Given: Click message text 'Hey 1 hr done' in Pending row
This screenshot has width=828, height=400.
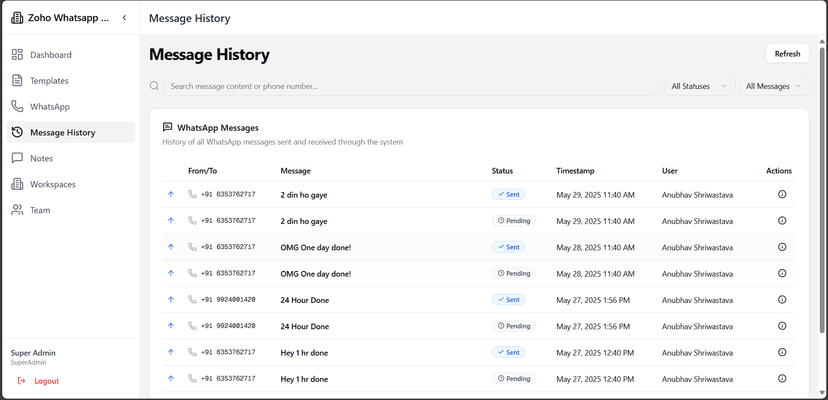Looking at the screenshot, I should coord(304,379).
